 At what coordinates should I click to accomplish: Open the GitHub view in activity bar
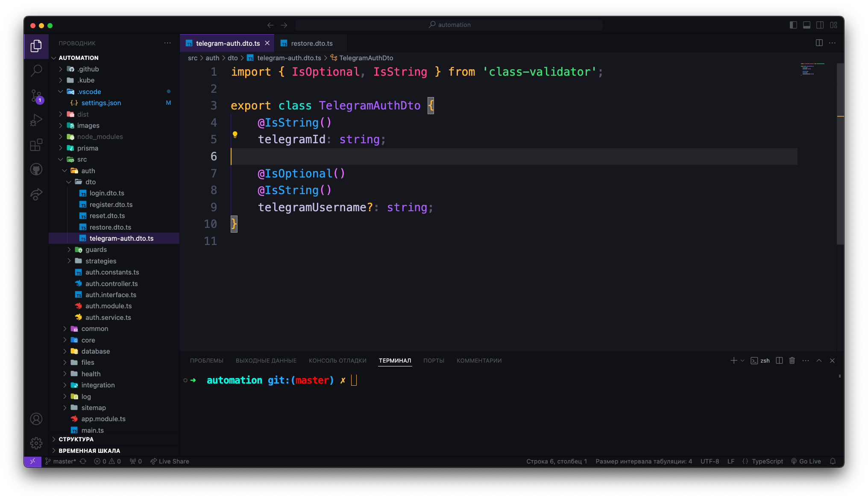pos(36,169)
